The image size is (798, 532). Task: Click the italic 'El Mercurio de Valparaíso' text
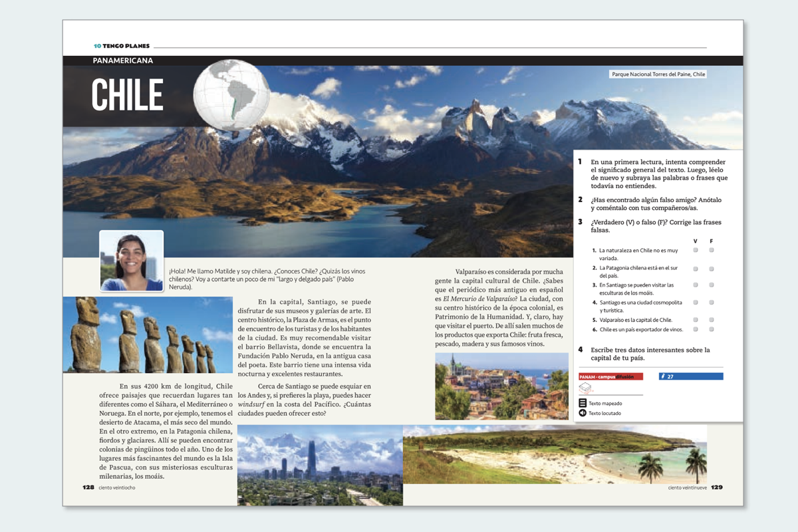click(x=479, y=299)
